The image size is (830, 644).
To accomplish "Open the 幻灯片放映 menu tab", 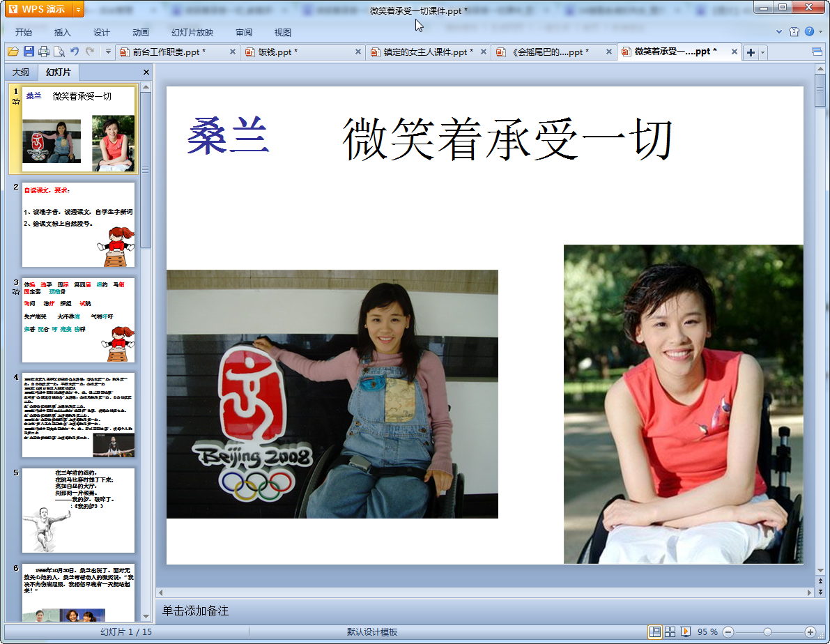I will (x=192, y=32).
